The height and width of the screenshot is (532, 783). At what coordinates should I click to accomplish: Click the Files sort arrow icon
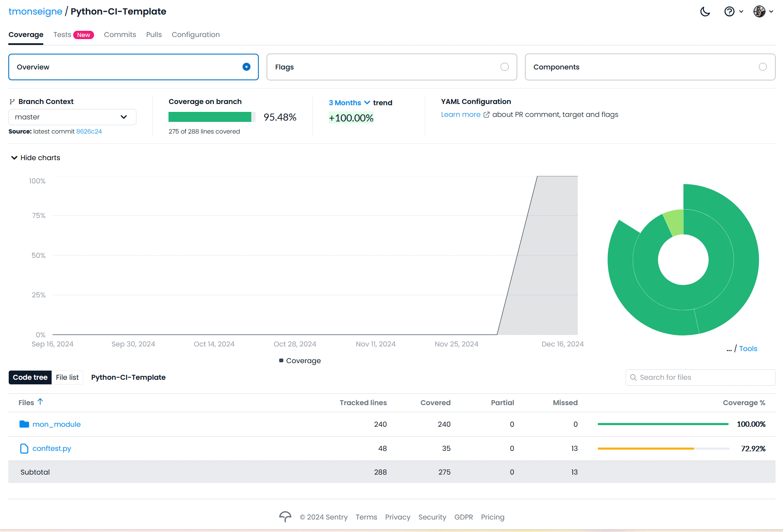[40, 402]
